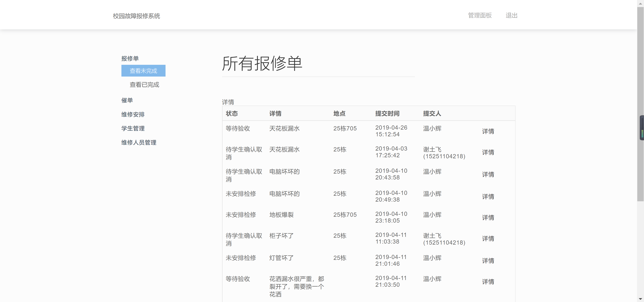Open 详情 for the 地板爆裂 order
Screen dimensions: 644x302
click(488, 217)
